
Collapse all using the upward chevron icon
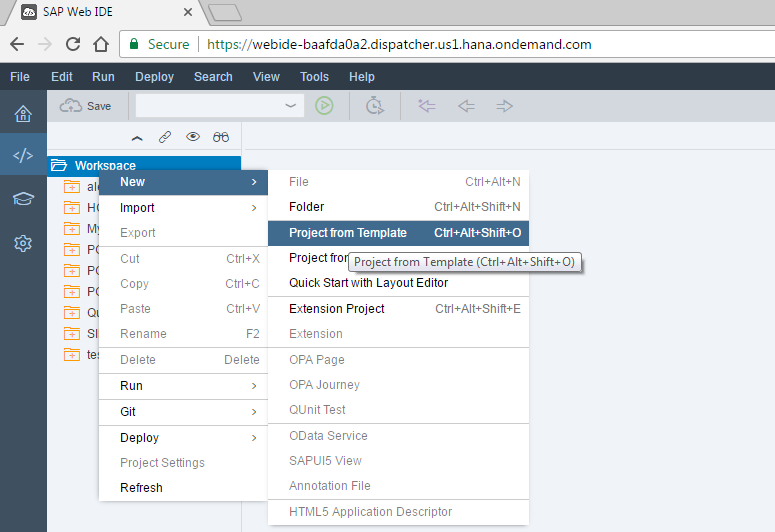(137, 138)
